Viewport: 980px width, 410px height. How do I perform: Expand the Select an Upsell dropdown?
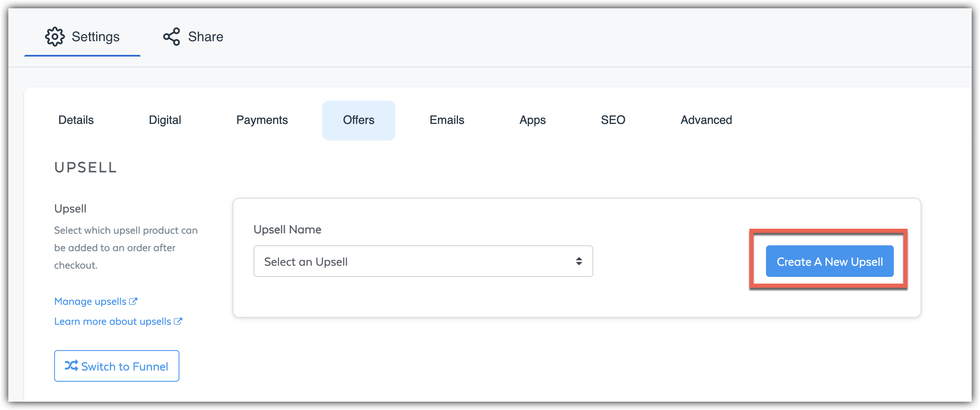click(x=423, y=261)
